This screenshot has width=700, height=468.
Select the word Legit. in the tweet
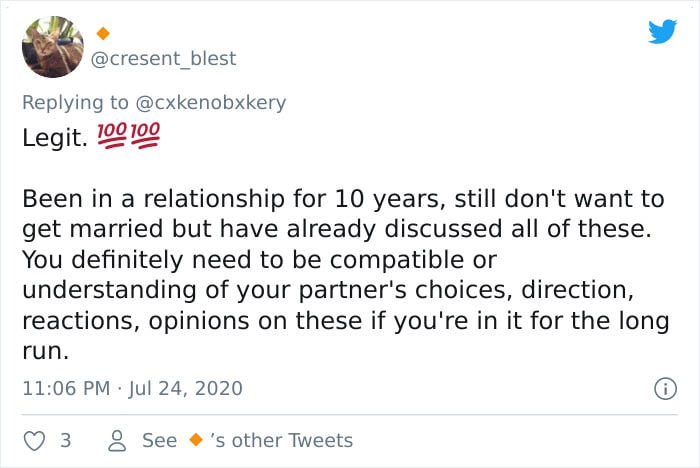coord(54,138)
